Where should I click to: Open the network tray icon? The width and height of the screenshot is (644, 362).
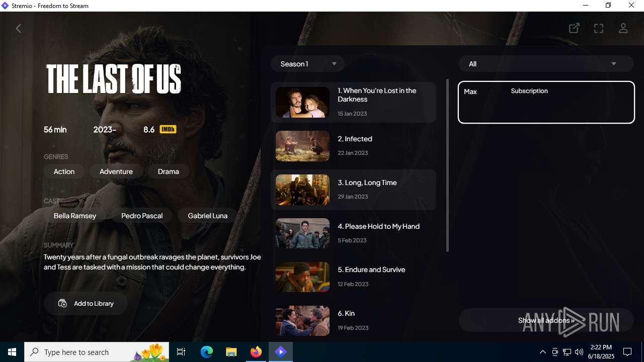pos(567,352)
